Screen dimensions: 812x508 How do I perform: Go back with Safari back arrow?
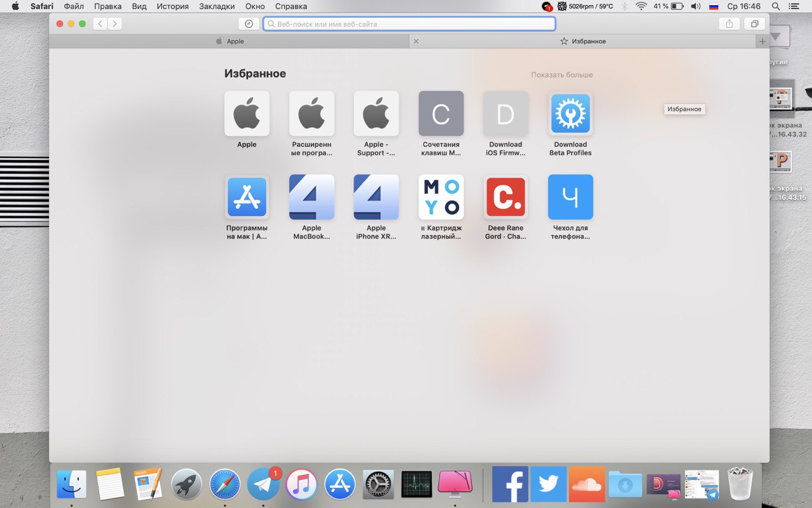tap(100, 23)
